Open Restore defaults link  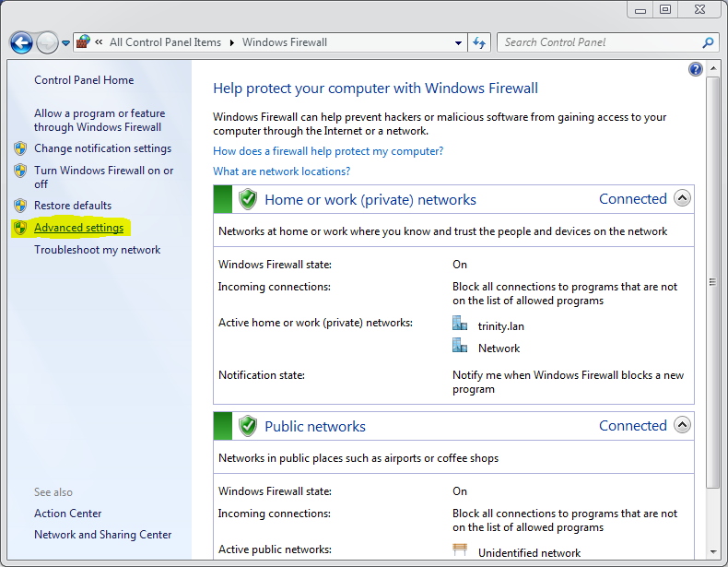point(73,206)
